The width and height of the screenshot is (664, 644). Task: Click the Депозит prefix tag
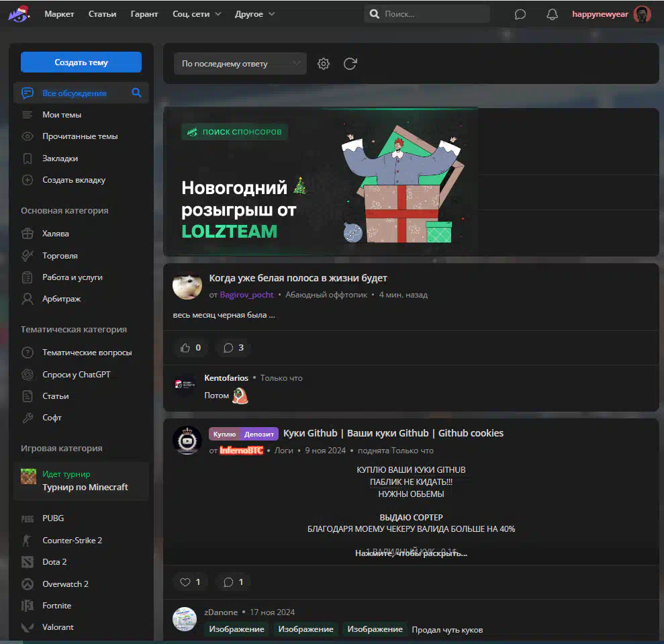[x=259, y=434]
